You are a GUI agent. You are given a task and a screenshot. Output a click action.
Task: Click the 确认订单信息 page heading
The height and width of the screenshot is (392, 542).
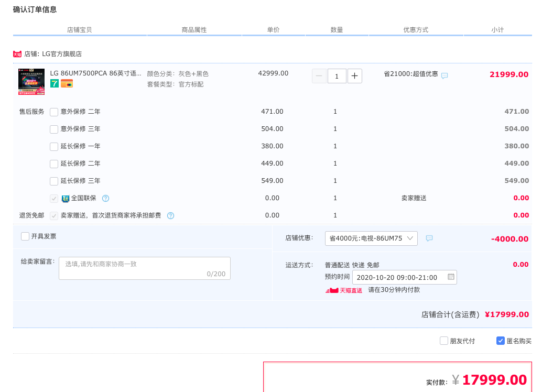point(35,9)
